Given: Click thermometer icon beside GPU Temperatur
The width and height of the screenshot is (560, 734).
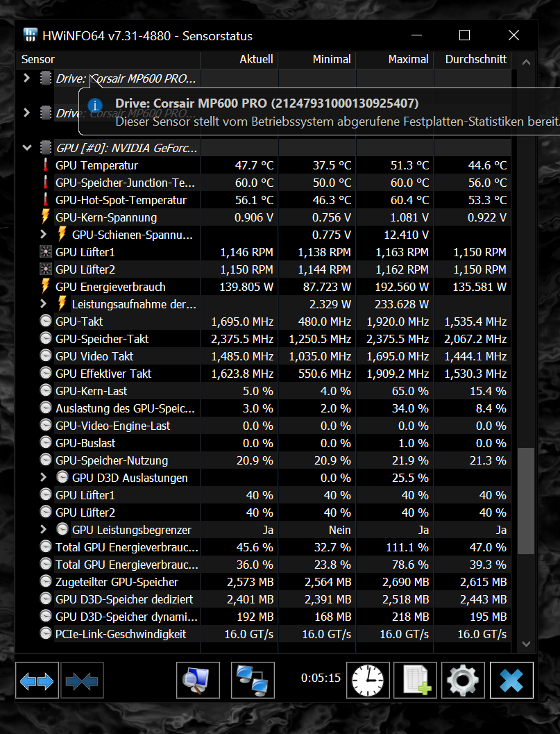Looking at the screenshot, I should 45,165.
